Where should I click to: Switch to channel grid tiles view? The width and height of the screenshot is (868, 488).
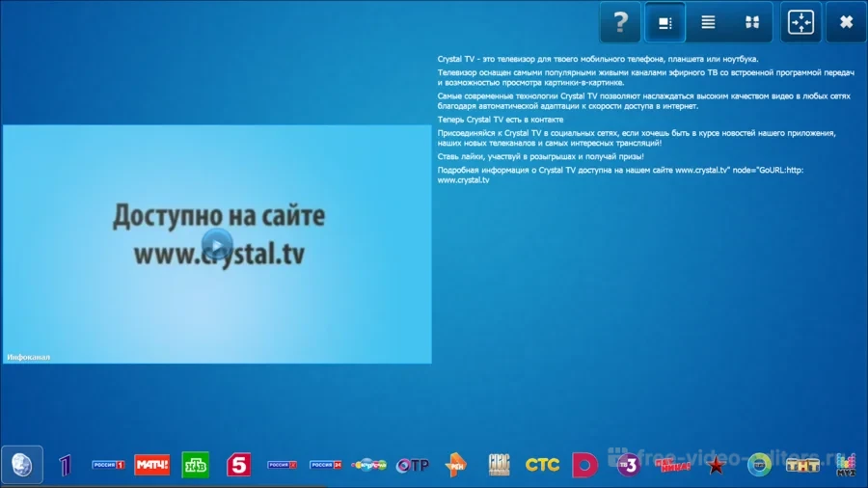[x=751, y=22]
